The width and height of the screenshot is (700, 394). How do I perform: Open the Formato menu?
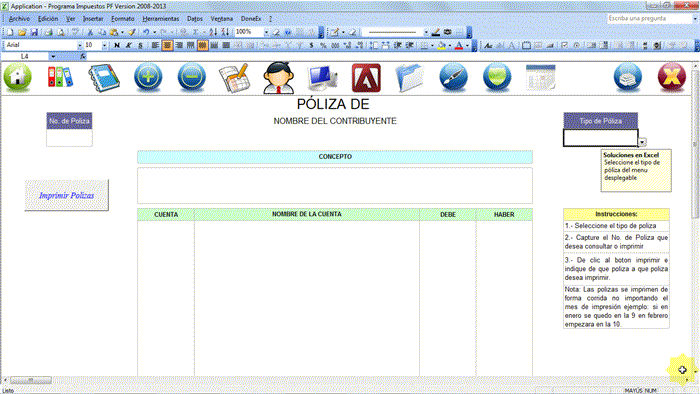tap(123, 19)
